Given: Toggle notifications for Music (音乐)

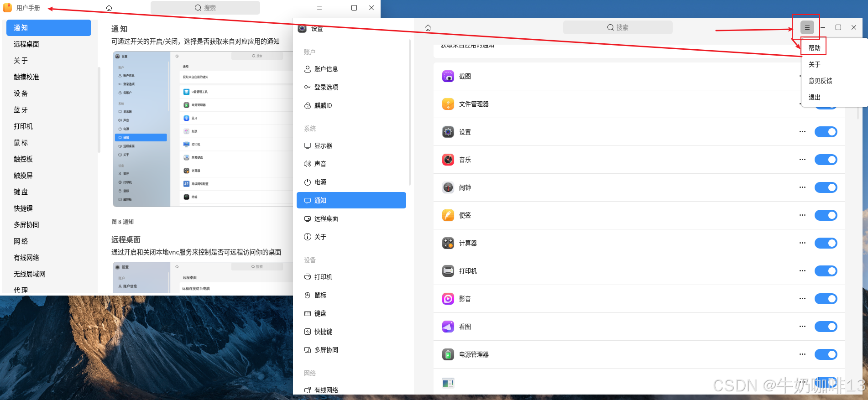Looking at the screenshot, I should [x=826, y=160].
